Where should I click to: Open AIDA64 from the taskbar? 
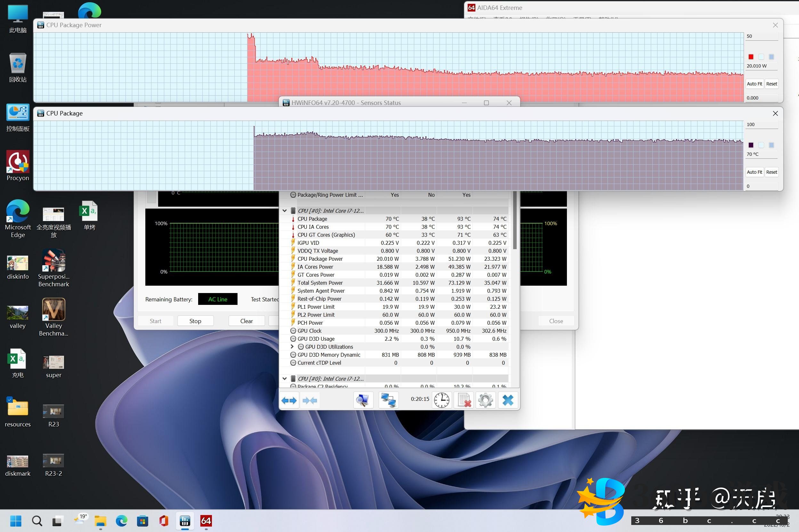tap(206, 520)
